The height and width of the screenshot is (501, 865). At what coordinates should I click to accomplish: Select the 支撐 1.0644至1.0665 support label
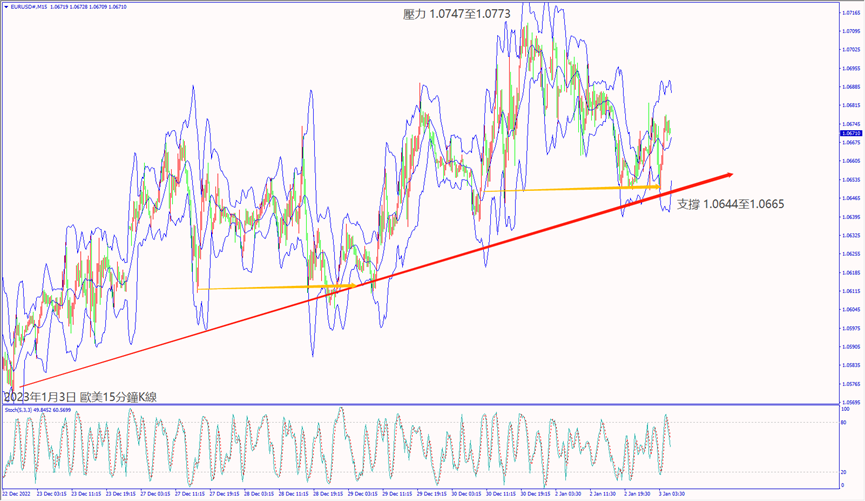[x=730, y=204]
